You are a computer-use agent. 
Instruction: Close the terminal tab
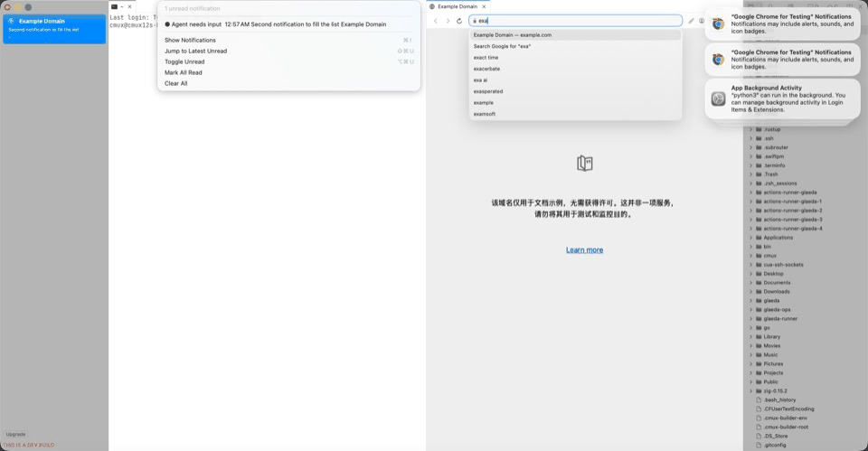tap(130, 6)
